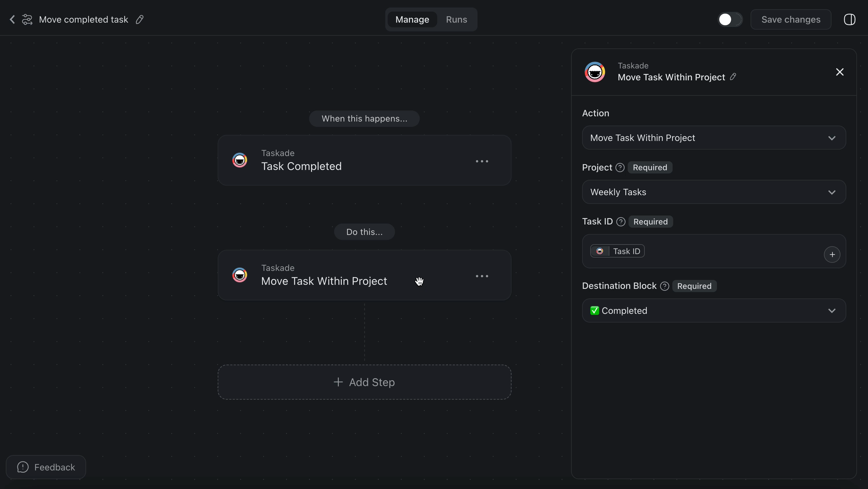Open the Task Completed three-dot menu
Screen dimensions: 868x489
482,161
